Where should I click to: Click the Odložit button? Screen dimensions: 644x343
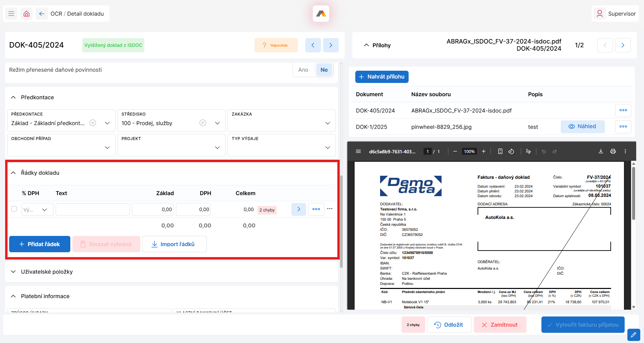[x=449, y=325]
